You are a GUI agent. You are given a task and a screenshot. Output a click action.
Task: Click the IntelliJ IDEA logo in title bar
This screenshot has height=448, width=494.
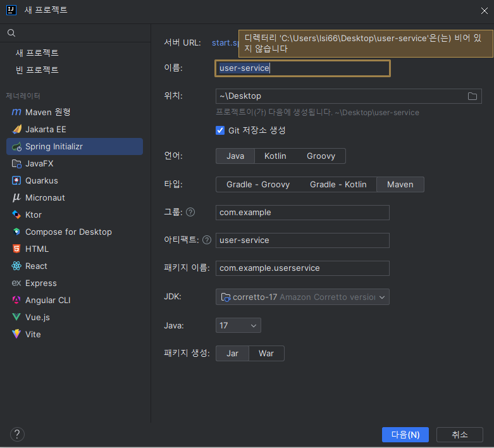coord(11,9)
